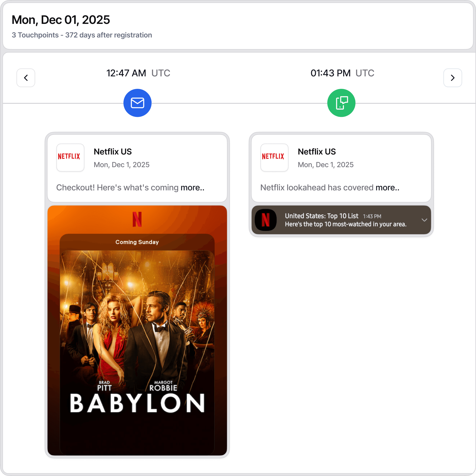Open Netflix US email sender title

coord(113,151)
